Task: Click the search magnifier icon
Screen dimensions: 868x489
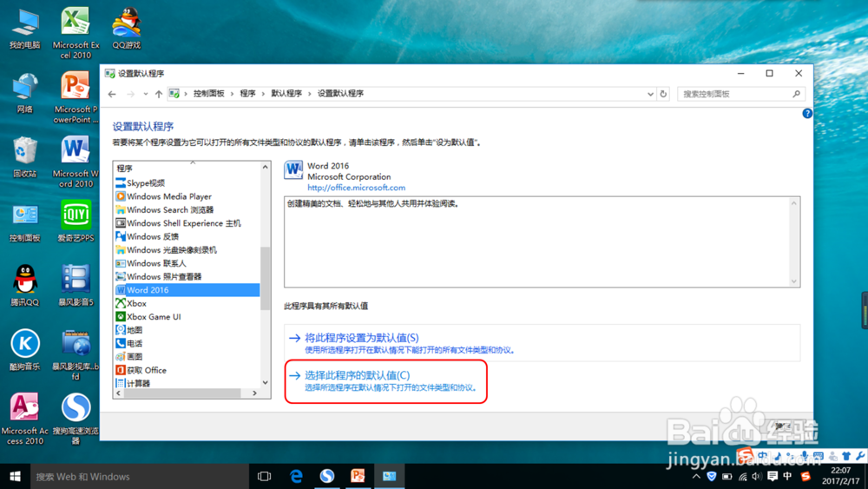Action: coord(796,94)
